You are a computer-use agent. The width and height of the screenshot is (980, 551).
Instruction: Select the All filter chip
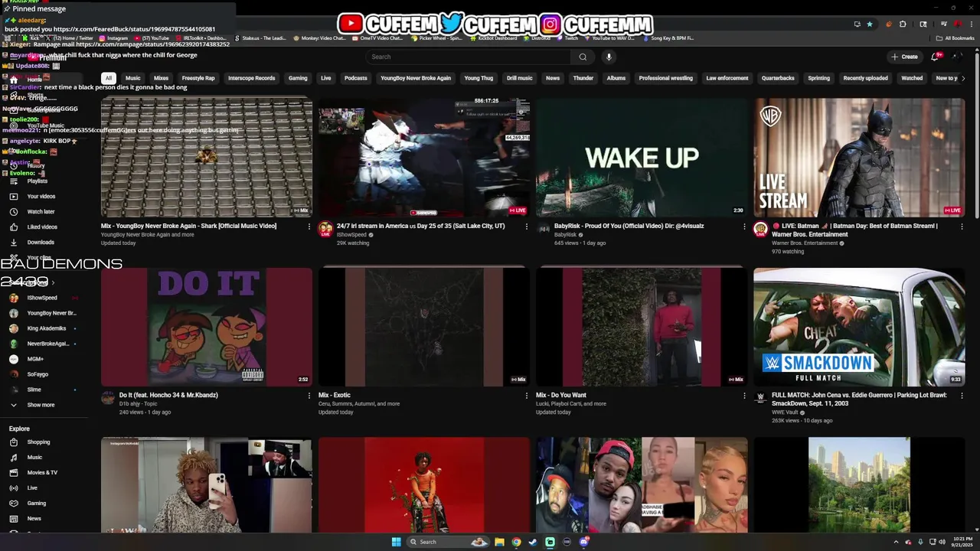[109, 78]
